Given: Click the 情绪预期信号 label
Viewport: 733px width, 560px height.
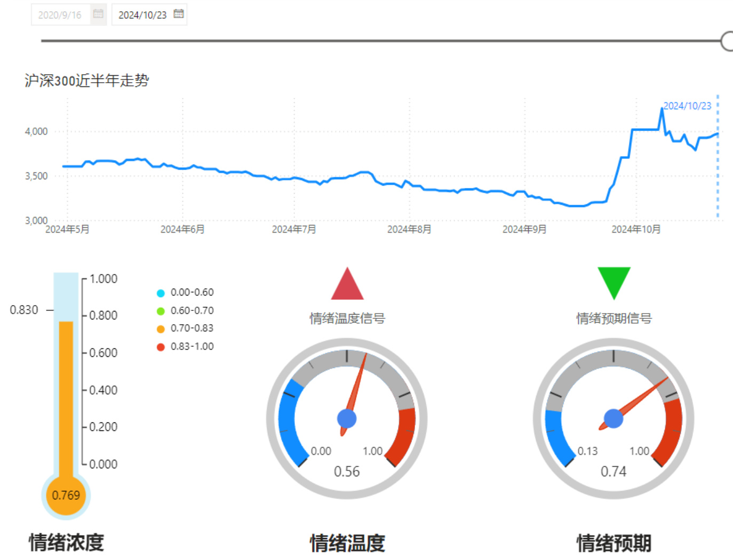Looking at the screenshot, I should (614, 318).
